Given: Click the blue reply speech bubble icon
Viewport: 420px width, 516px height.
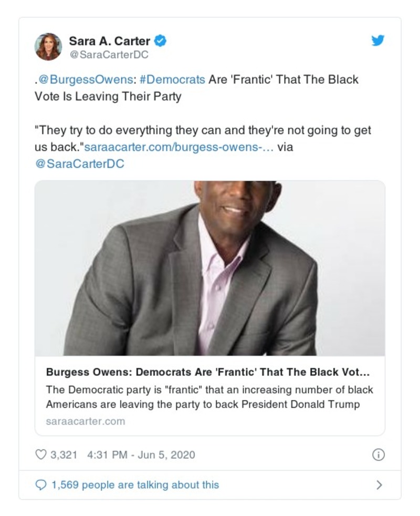Looking at the screenshot, I should pyautogui.click(x=40, y=484).
